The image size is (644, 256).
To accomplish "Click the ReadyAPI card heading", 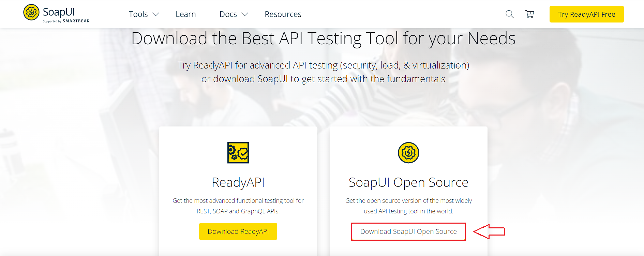I will click(x=238, y=182).
